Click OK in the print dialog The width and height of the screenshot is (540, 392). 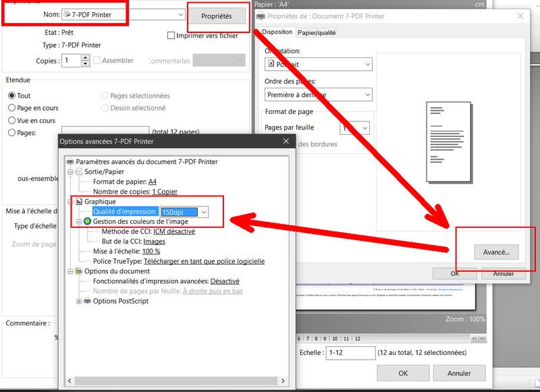403,373
